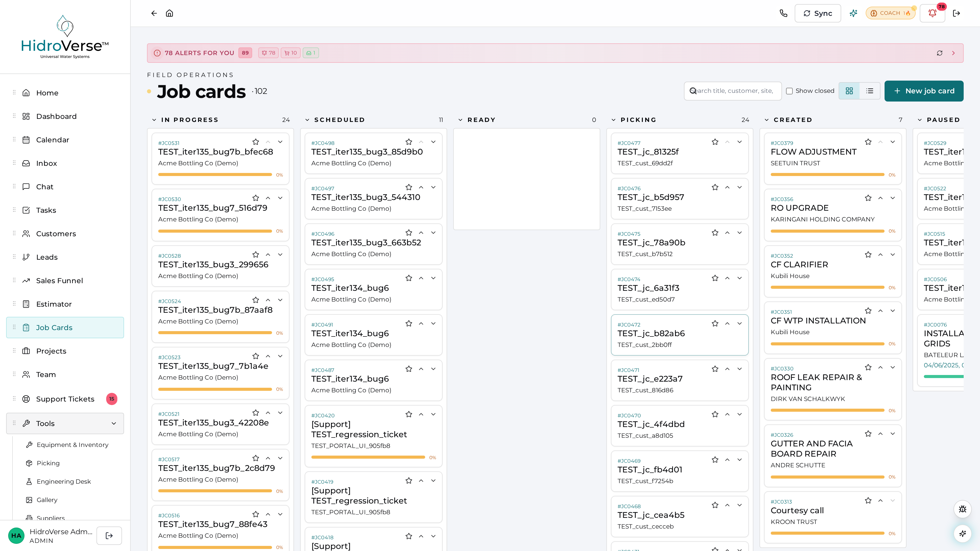Click the 89 alerts count badge
Image resolution: width=980 pixels, height=551 pixels.
click(x=245, y=53)
